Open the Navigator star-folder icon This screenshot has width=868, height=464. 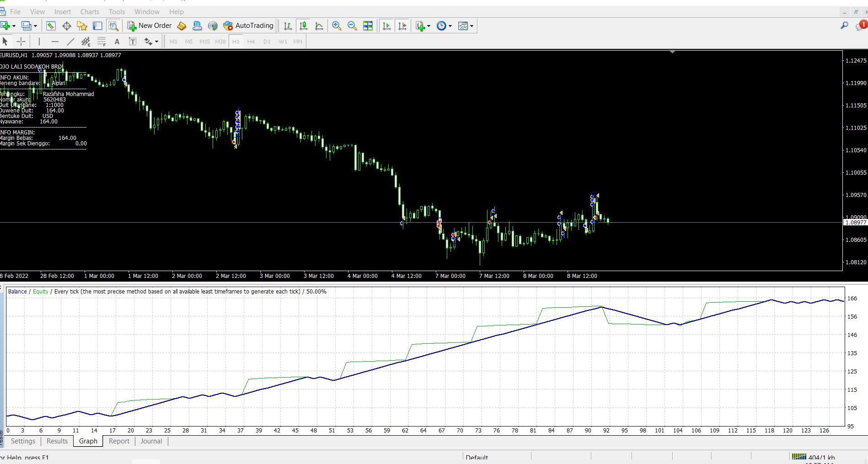[x=82, y=26]
